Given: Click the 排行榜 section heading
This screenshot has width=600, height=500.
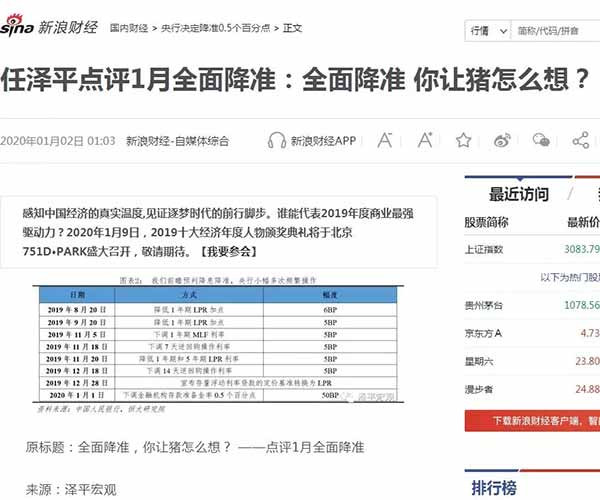Looking at the screenshot, I should click(x=494, y=488).
